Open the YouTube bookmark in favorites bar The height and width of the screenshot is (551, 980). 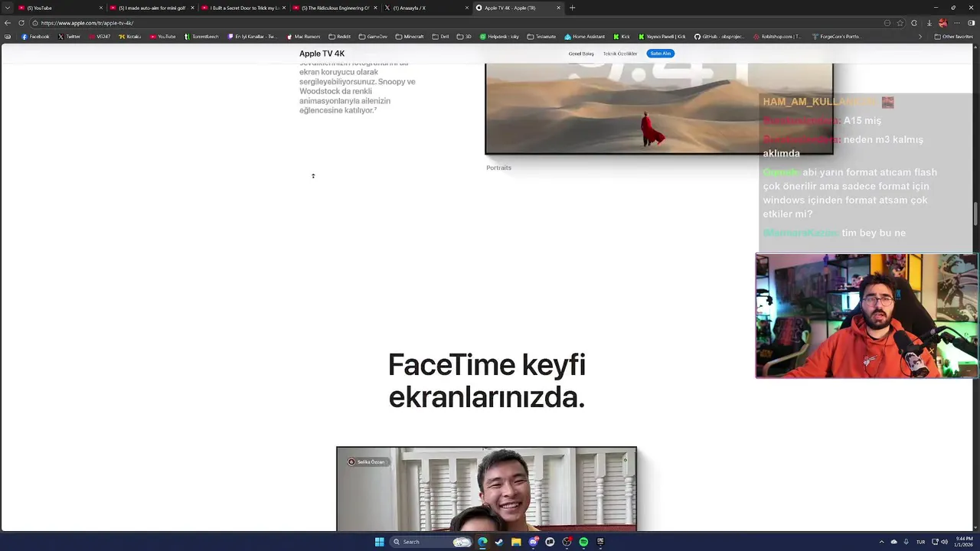point(163,37)
